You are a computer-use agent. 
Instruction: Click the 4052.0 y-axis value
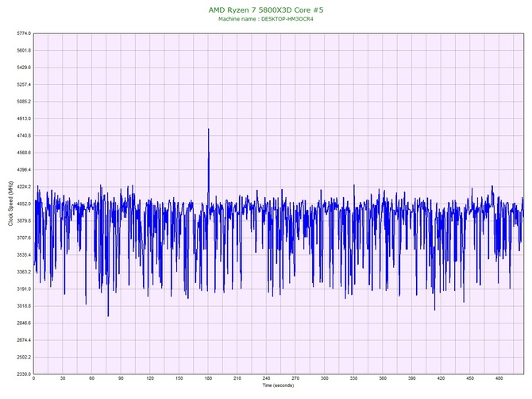coord(24,203)
